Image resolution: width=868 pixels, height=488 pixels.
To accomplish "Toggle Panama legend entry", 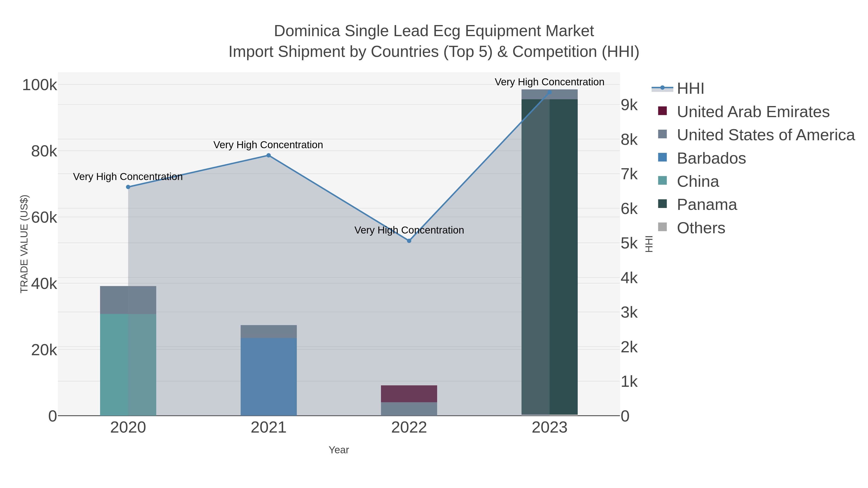I will pyautogui.click(x=697, y=204).
